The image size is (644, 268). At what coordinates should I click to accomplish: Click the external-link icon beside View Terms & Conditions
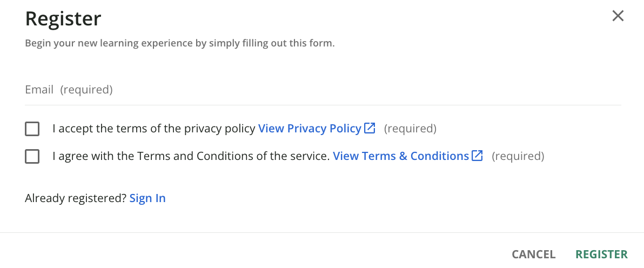click(x=477, y=156)
